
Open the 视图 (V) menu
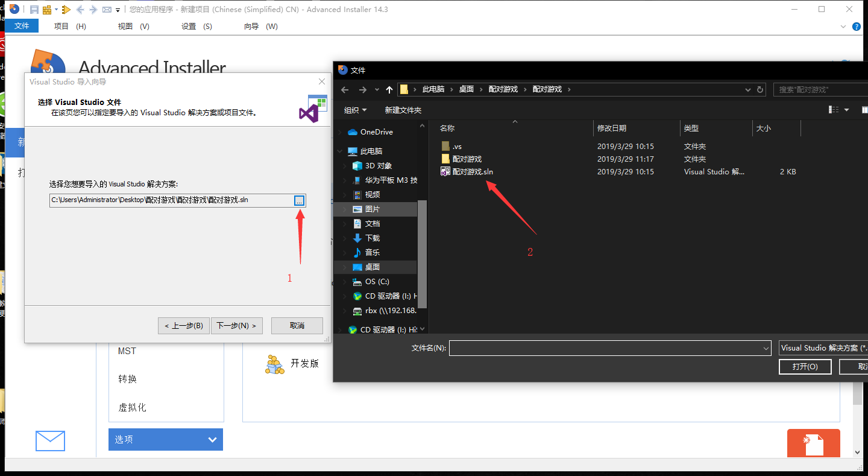click(133, 26)
